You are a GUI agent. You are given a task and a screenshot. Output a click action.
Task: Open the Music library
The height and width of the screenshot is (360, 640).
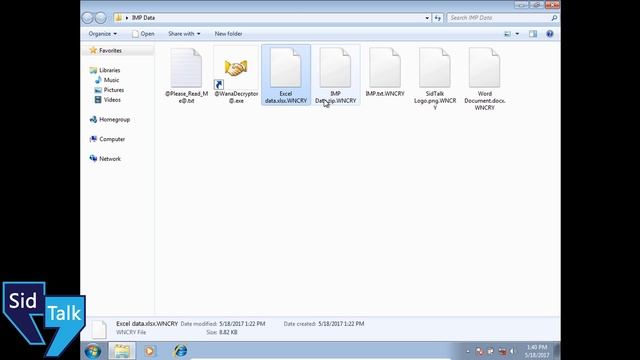point(111,80)
